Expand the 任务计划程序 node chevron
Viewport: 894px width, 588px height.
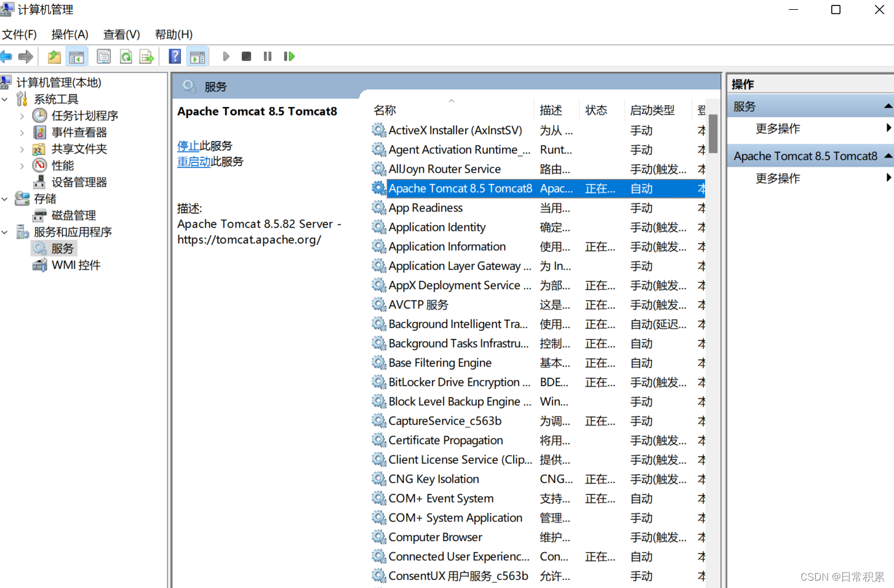[22, 116]
